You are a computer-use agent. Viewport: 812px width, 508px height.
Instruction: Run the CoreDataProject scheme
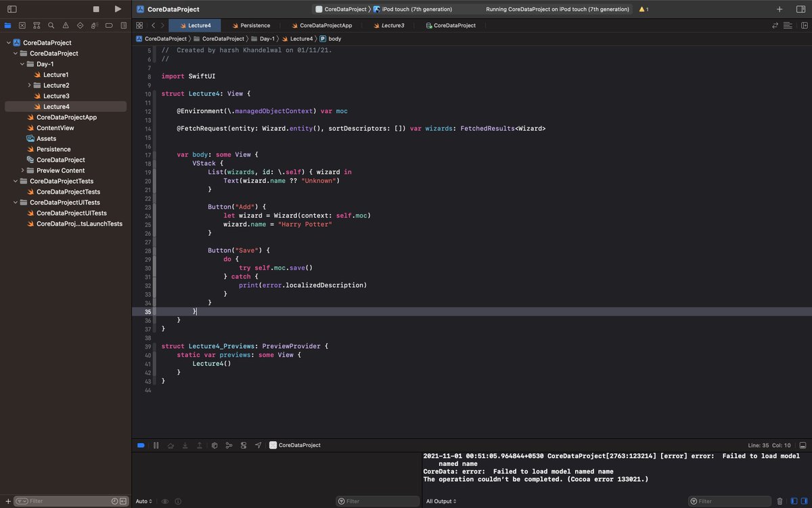click(118, 9)
